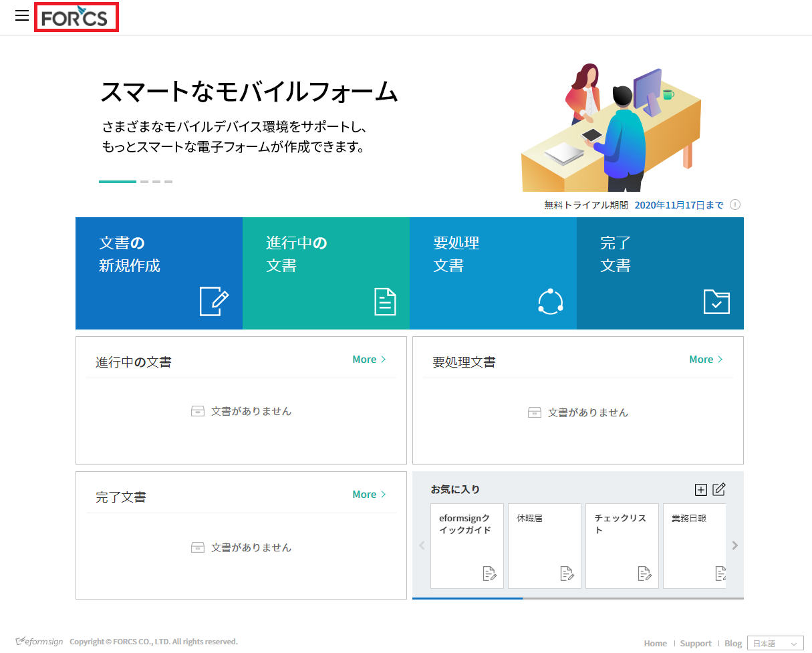Click the 2020年11月17日まで trial date
This screenshot has height=653, width=812.
[679, 205]
